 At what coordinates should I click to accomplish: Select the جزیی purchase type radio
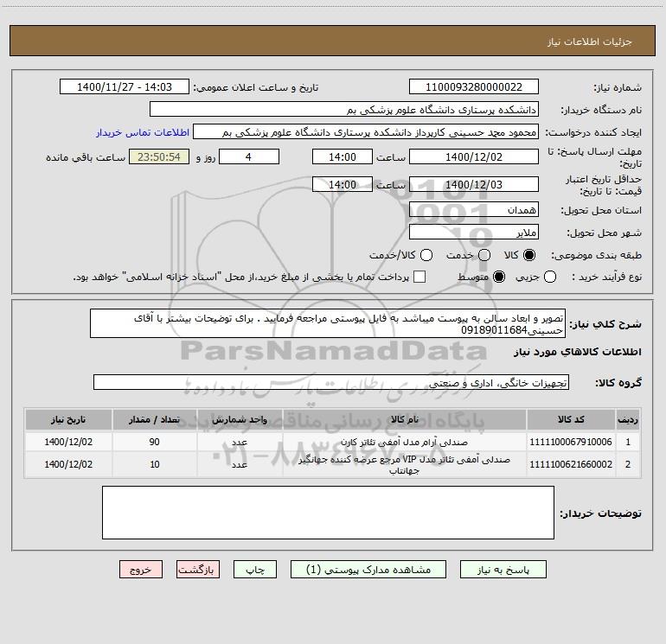(550, 277)
